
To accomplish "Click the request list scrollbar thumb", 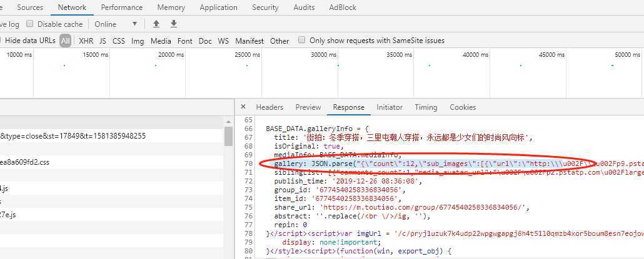I will tap(228, 137).
